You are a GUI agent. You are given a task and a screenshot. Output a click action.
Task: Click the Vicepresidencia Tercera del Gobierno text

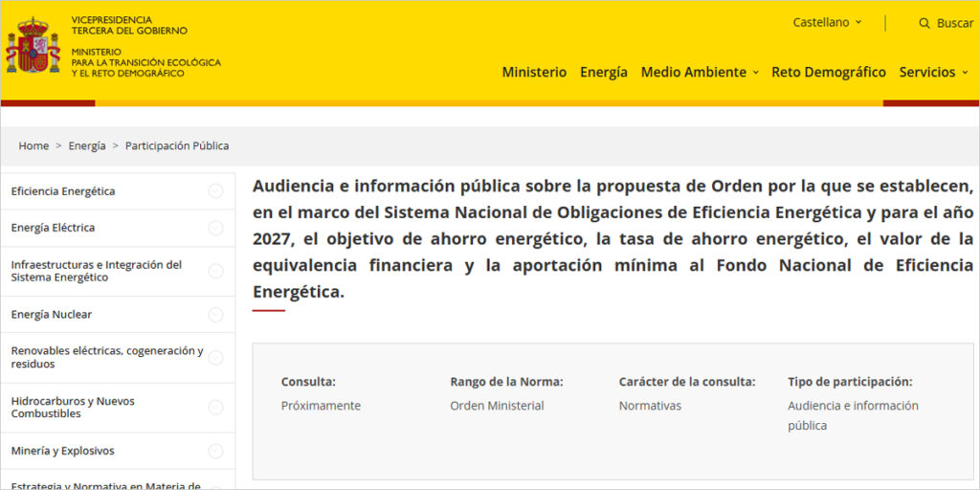click(129, 25)
